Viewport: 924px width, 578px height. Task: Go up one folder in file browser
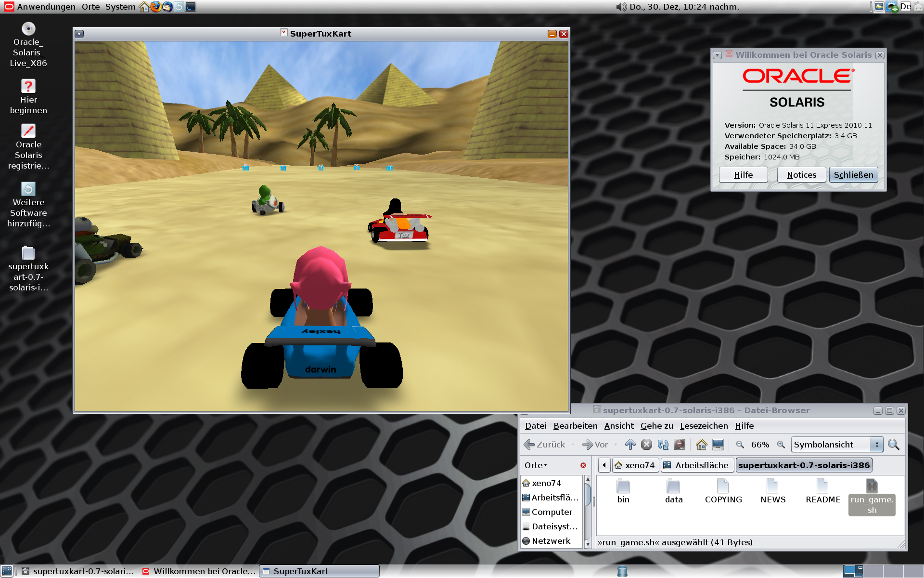coord(630,445)
